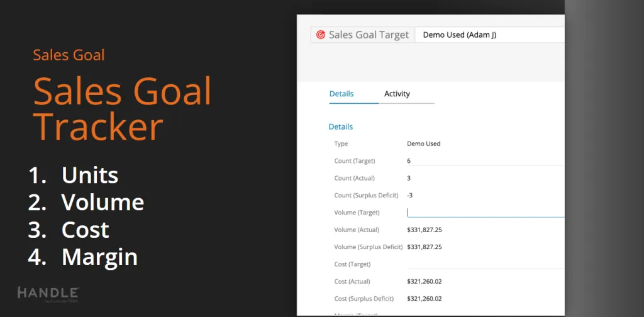Click the Units list item on slide
Image resolution: width=644 pixels, height=317 pixels.
click(90, 175)
